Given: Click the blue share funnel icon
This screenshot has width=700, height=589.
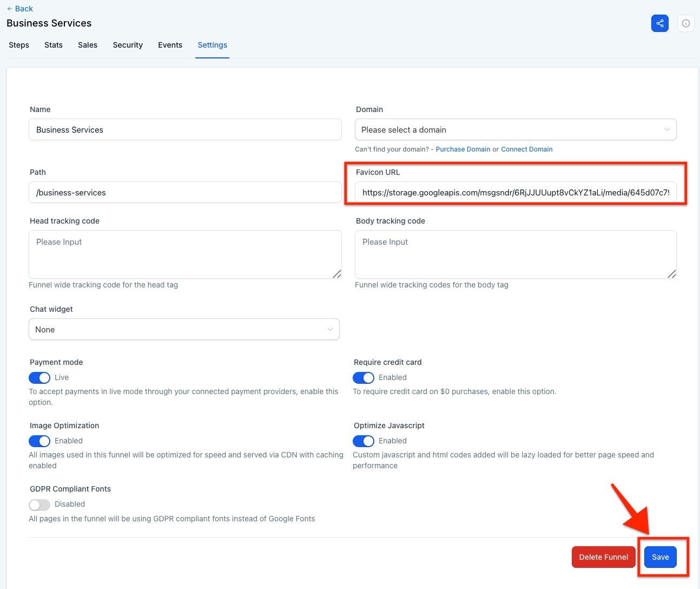Looking at the screenshot, I should click(x=659, y=23).
